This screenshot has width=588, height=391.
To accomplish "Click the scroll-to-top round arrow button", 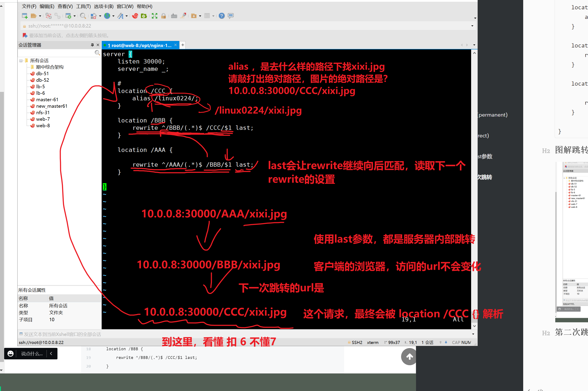I will coord(409,357).
